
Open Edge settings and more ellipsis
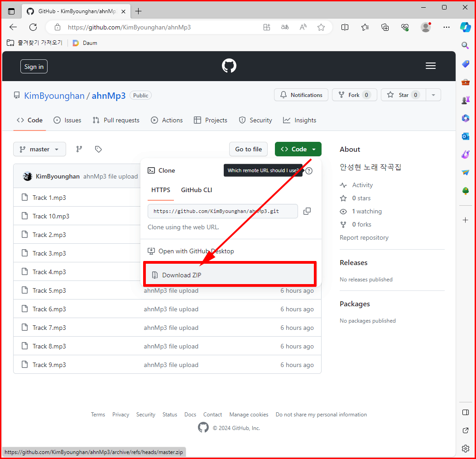click(x=446, y=27)
